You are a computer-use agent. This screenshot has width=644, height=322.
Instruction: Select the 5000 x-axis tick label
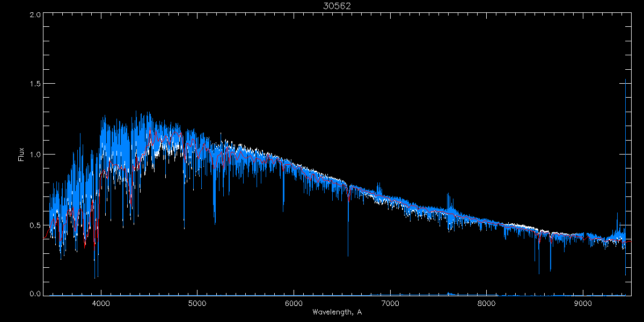(197, 303)
